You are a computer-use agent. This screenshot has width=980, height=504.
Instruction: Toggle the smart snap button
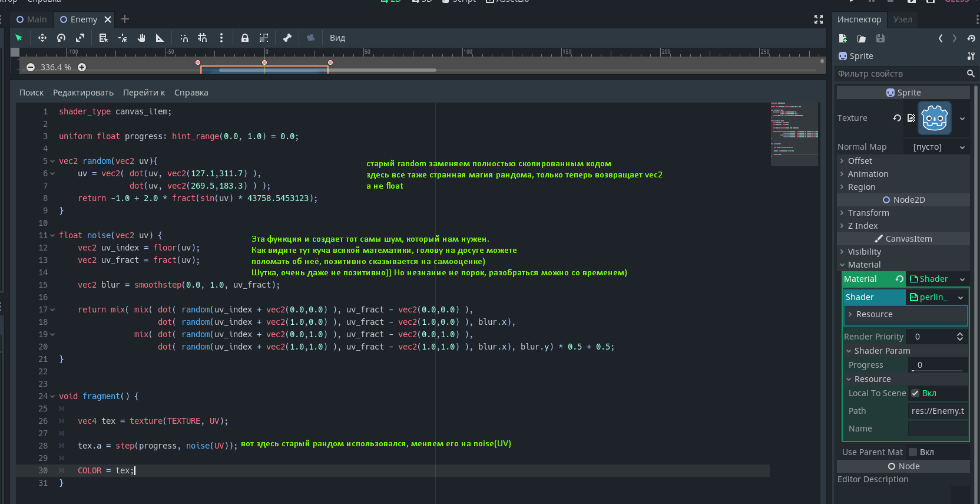[x=184, y=38]
